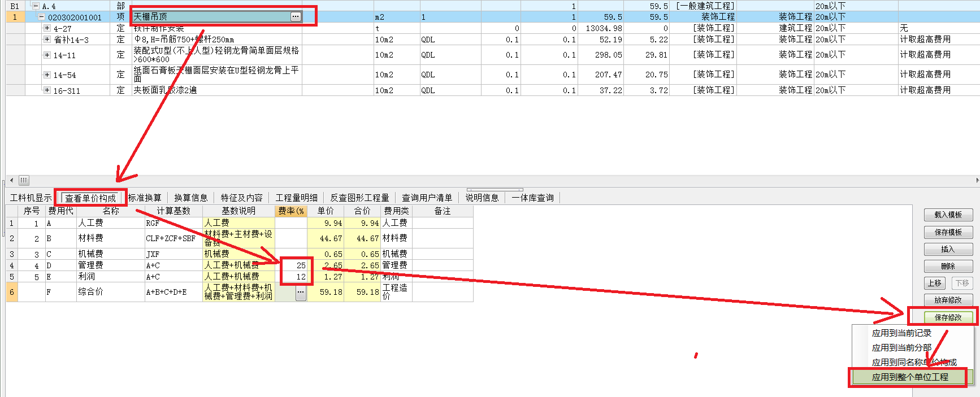Expand quota row 省补14-3
This screenshot has height=397, width=980.
click(47, 40)
